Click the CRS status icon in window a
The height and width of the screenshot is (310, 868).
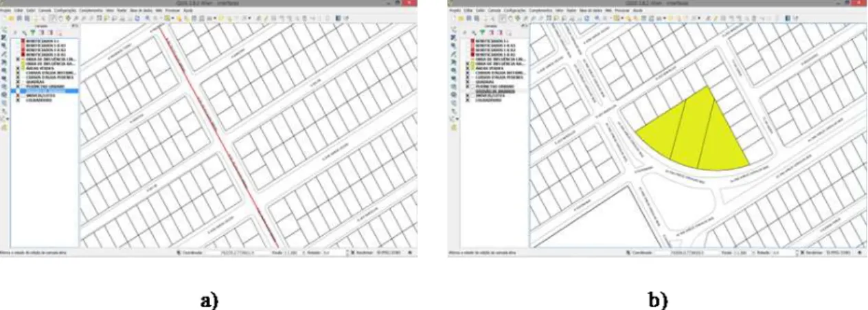point(410,253)
